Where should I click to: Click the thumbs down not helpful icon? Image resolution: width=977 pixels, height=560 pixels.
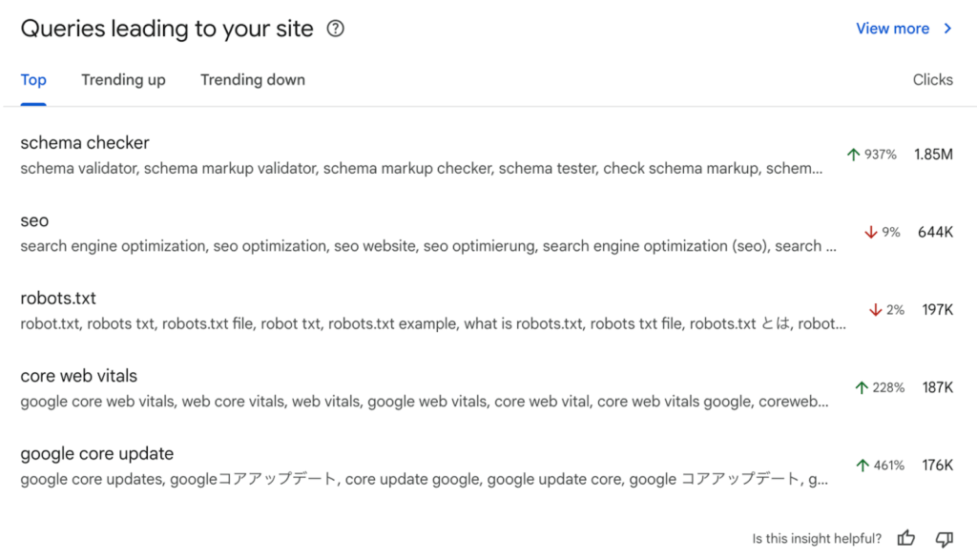click(x=945, y=539)
